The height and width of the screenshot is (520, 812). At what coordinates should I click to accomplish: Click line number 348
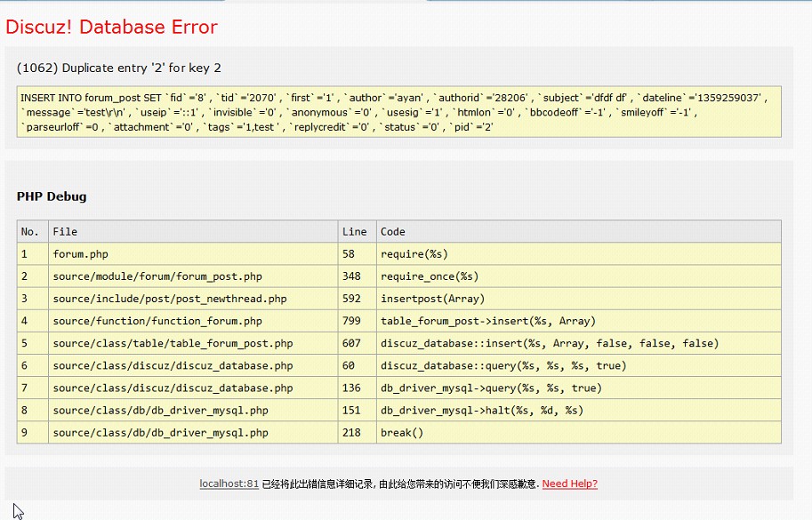coord(358,276)
